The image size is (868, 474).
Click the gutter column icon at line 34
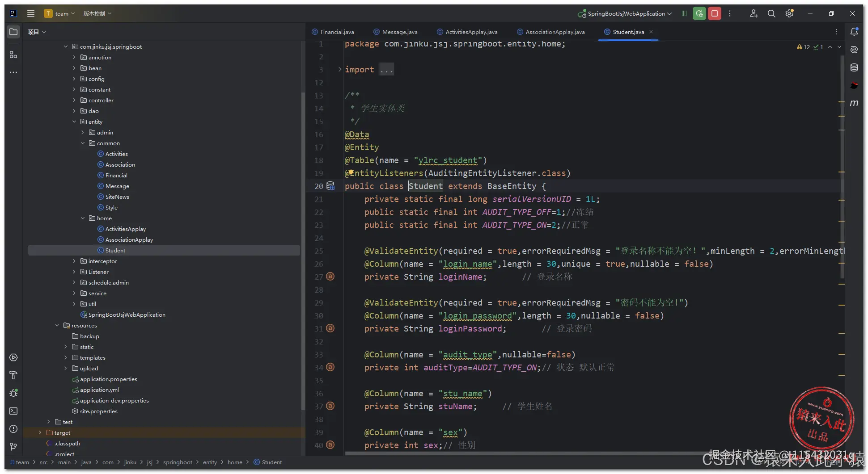coord(330,367)
